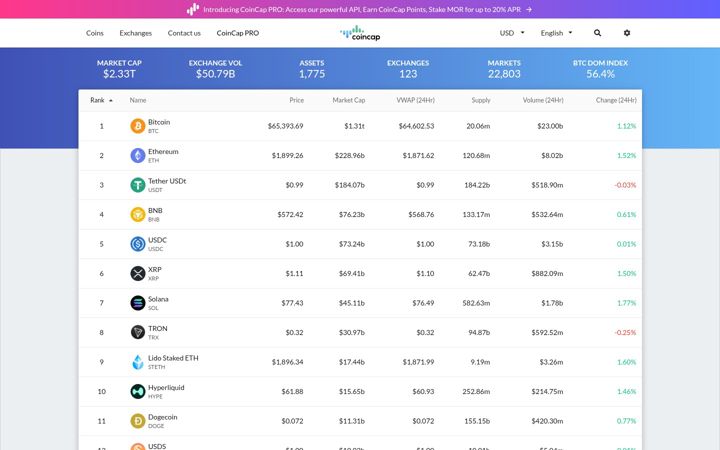Image resolution: width=720 pixels, height=450 pixels.
Task: Sort table by Supply column
Action: click(x=481, y=100)
